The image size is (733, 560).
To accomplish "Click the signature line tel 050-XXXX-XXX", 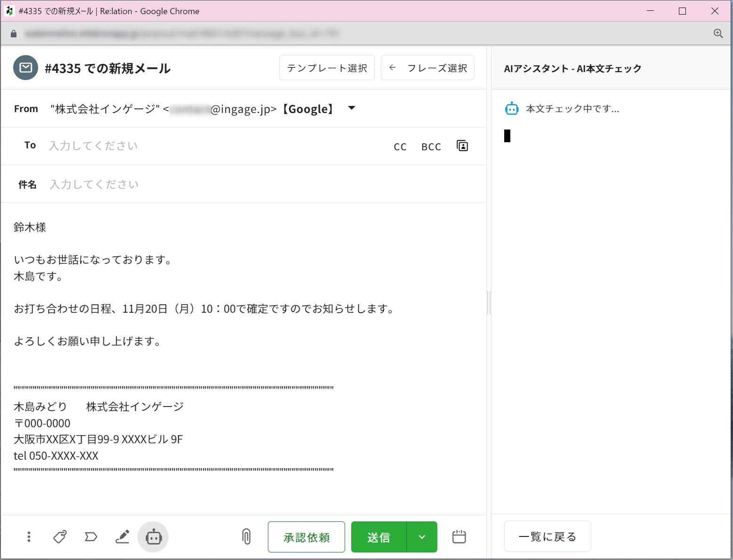I will click(x=56, y=456).
